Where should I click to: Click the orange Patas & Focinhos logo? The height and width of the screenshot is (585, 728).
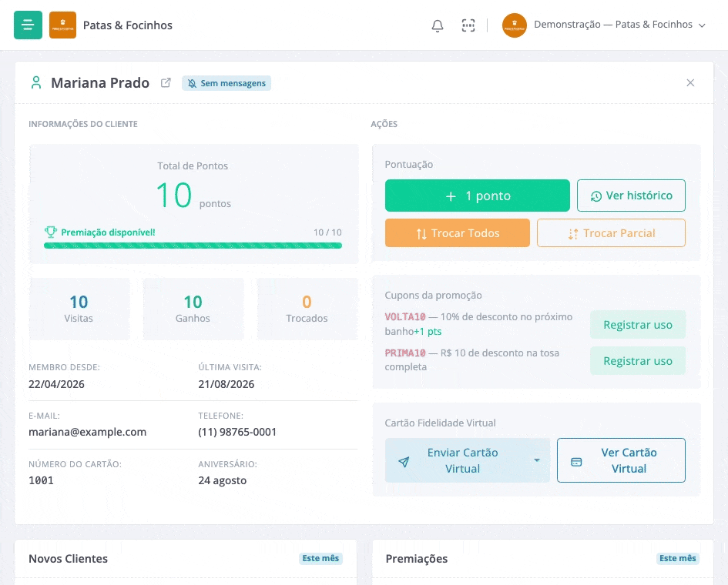(x=62, y=25)
